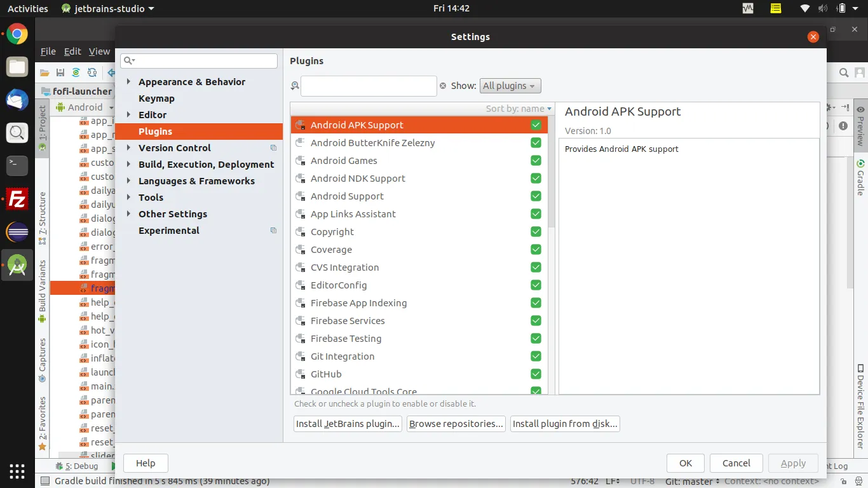This screenshot has height=488, width=868.
Task: Expand the Editor settings node
Action: [x=128, y=115]
